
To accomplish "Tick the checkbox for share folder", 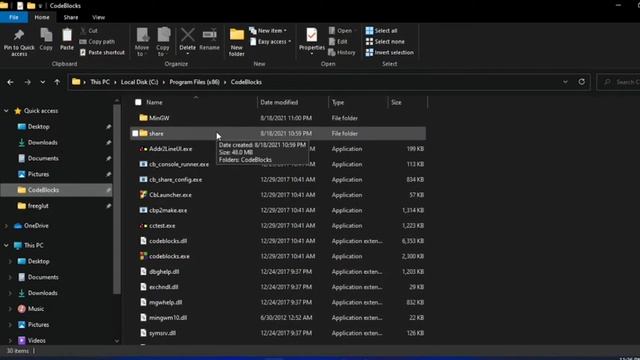I will (135, 133).
